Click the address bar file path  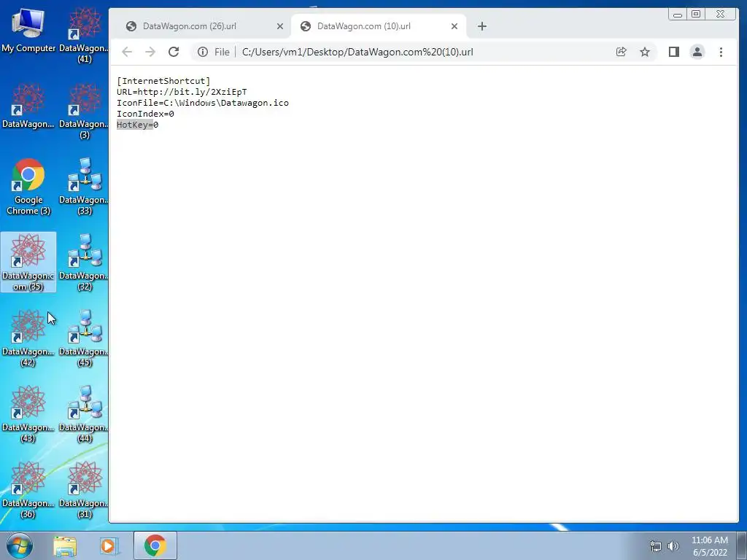[357, 52]
